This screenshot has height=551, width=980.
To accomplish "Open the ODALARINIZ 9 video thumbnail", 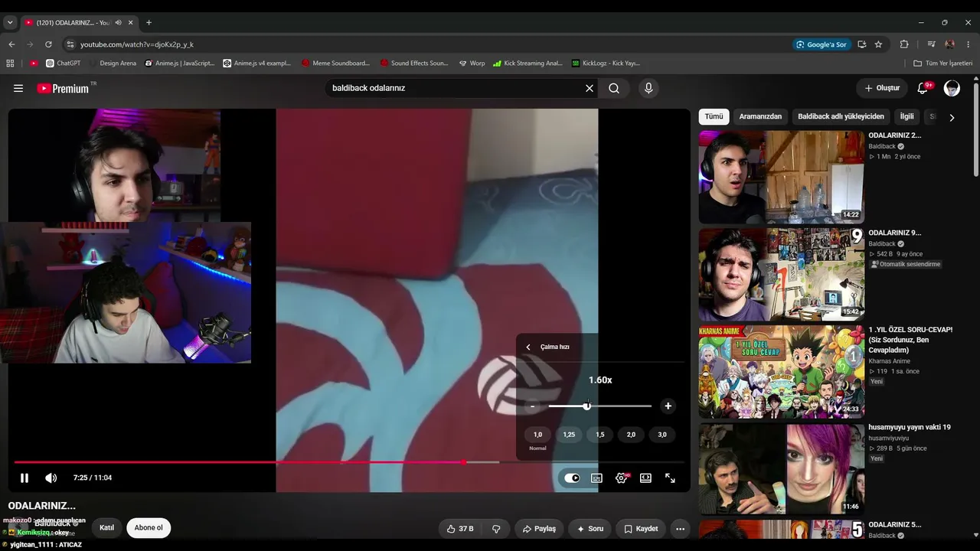I will point(782,275).
